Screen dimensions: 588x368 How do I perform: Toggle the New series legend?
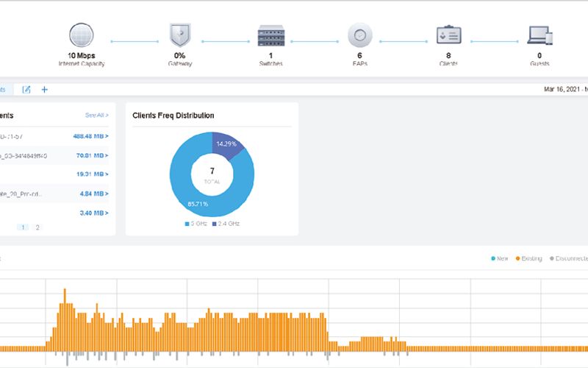pos(500,258)
